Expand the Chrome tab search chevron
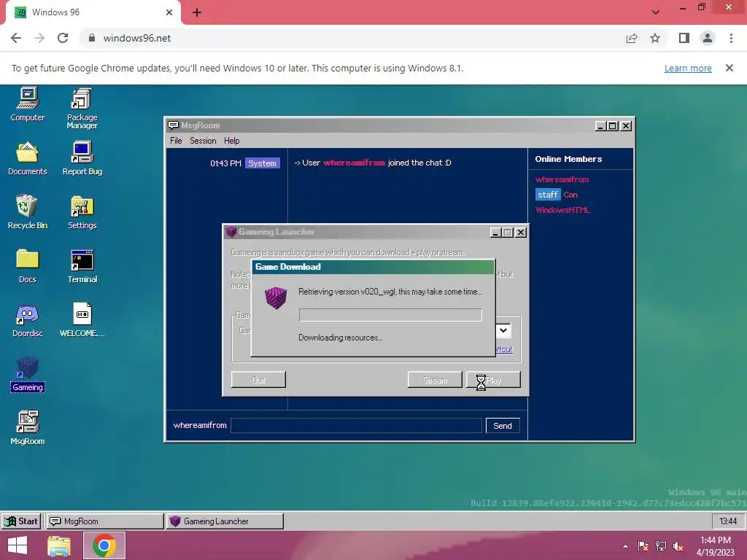The image size is (747, 560). tap(656, 12)
